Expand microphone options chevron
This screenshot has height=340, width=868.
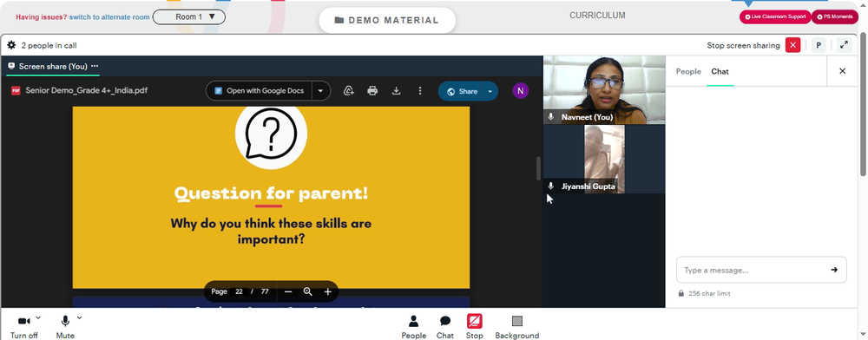click(x=79, y=317)
